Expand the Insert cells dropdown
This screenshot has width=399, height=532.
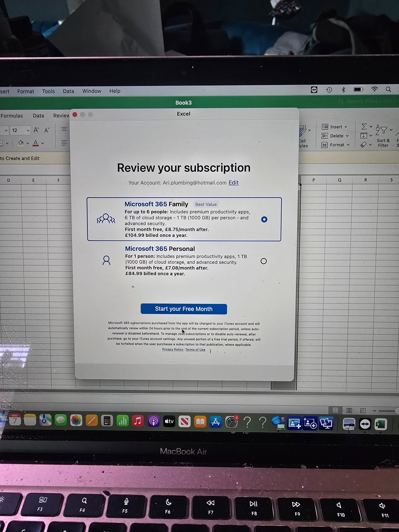(x=346, y=127)
